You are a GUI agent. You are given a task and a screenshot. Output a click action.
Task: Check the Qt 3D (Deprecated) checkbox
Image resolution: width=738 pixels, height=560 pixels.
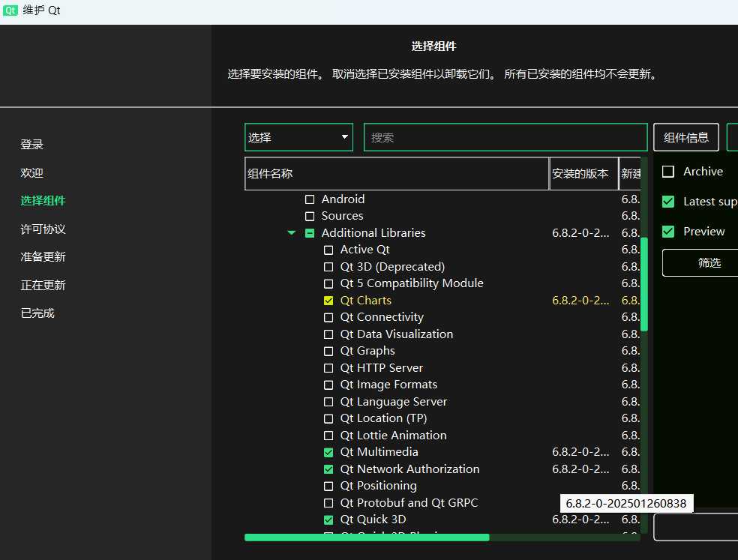(x=328, y=267)
